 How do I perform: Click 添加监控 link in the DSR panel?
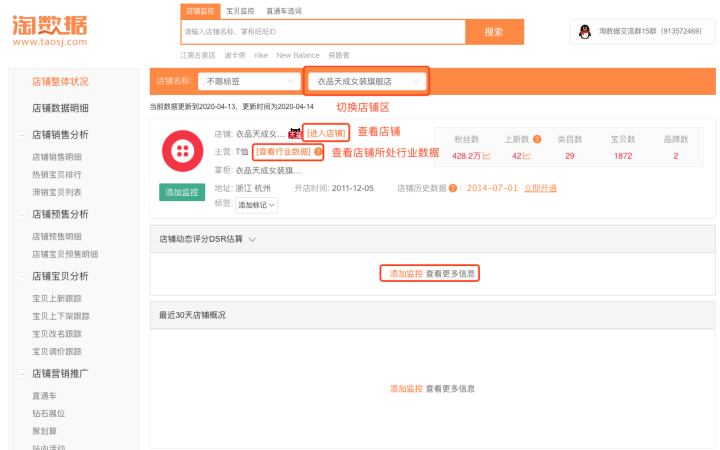click(x=406, y=274)
